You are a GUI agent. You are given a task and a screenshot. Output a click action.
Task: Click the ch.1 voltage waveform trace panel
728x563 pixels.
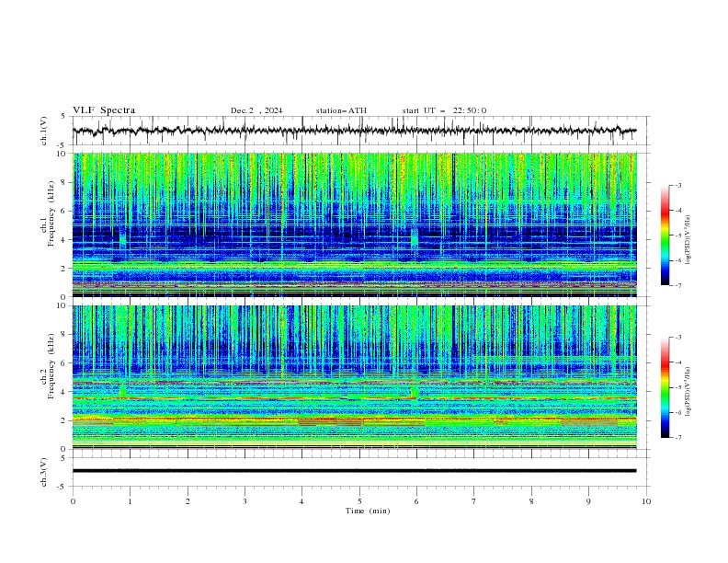pyautogui.click(x=360, y=131)
